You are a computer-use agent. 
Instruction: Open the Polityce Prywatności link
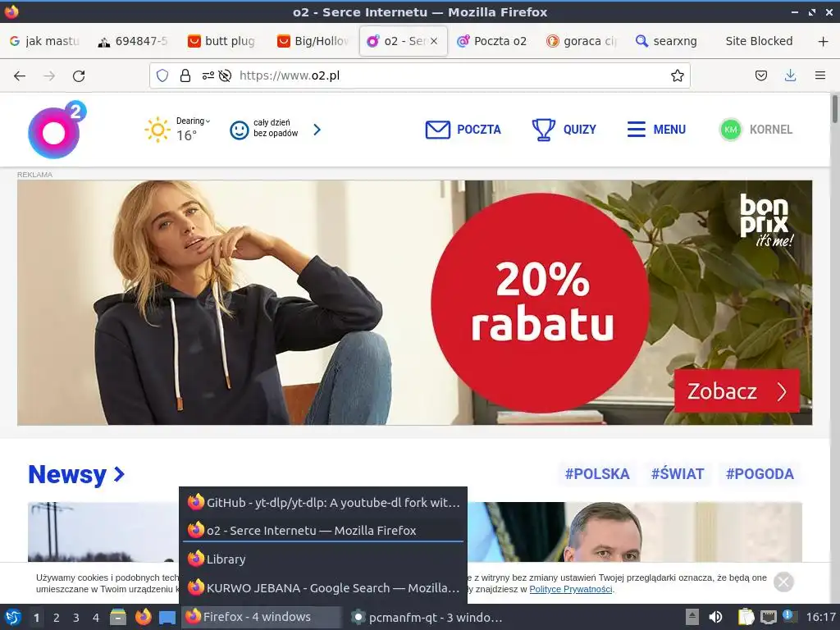[571, 589]
